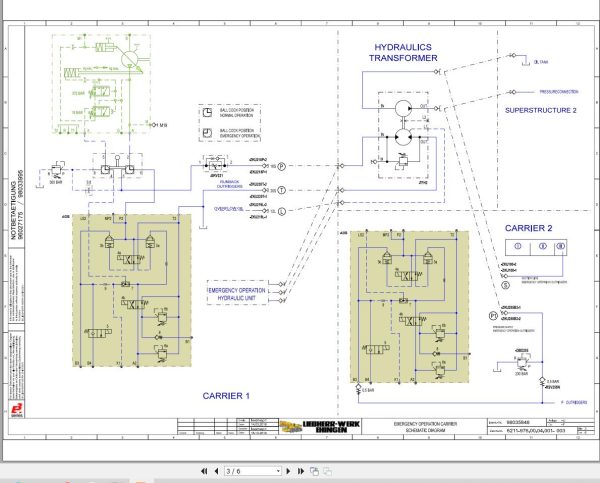Image resolution: width=600 pixels, height=483 pixels.
Task: Click the greyed-out page-view icon in the navigation bar
Action: 328,471
